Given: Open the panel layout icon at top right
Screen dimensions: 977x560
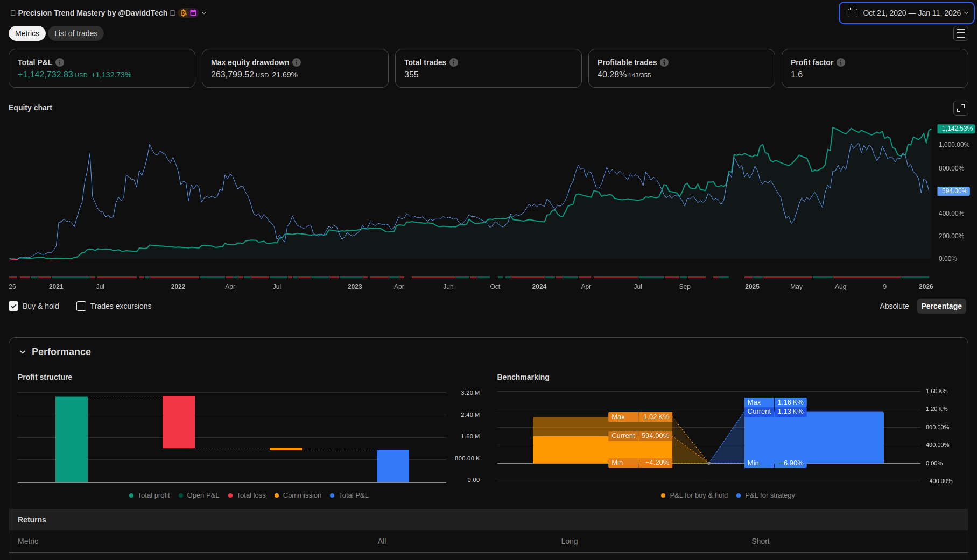Looking at the screenshot, I should (960, 33).
